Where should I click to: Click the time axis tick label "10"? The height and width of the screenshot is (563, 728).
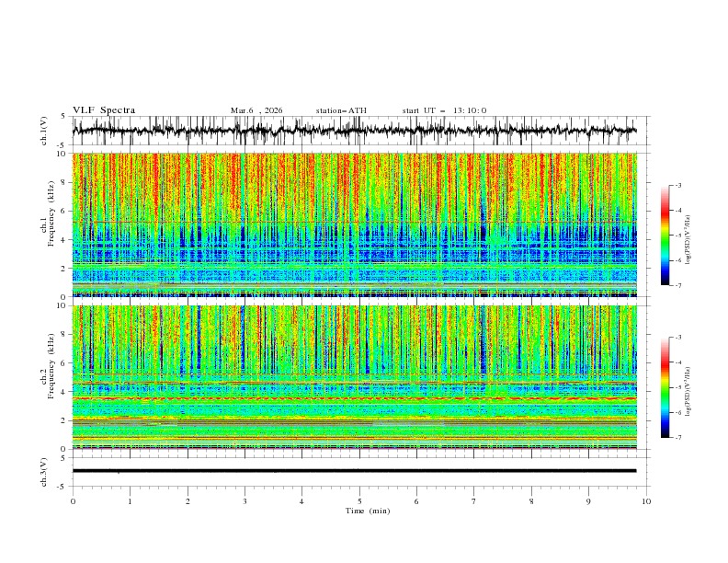point(646,501)
